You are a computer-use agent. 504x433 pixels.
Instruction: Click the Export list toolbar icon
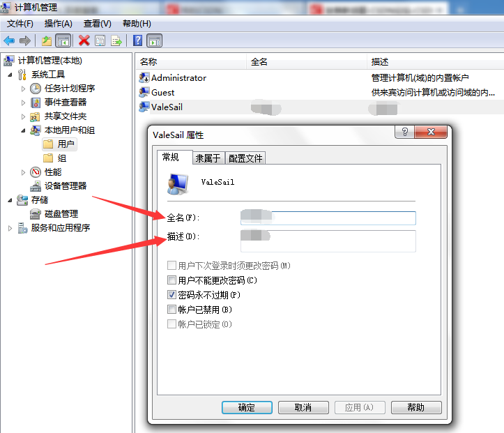116,41
